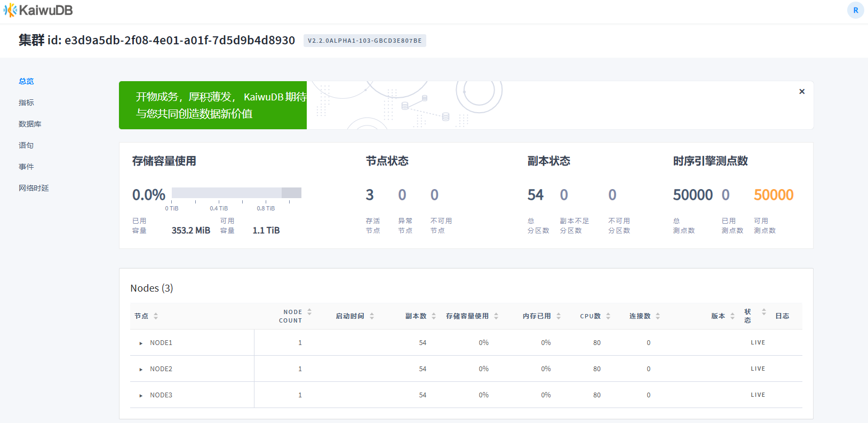Click the KaiwuDB logo
Screen dimensions: 868x423
(38, 10)
